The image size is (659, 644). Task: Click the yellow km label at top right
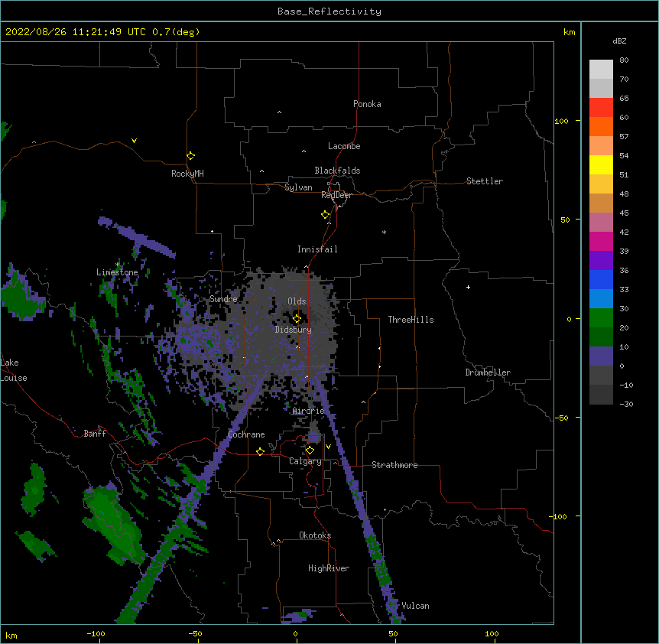point(569,32)
